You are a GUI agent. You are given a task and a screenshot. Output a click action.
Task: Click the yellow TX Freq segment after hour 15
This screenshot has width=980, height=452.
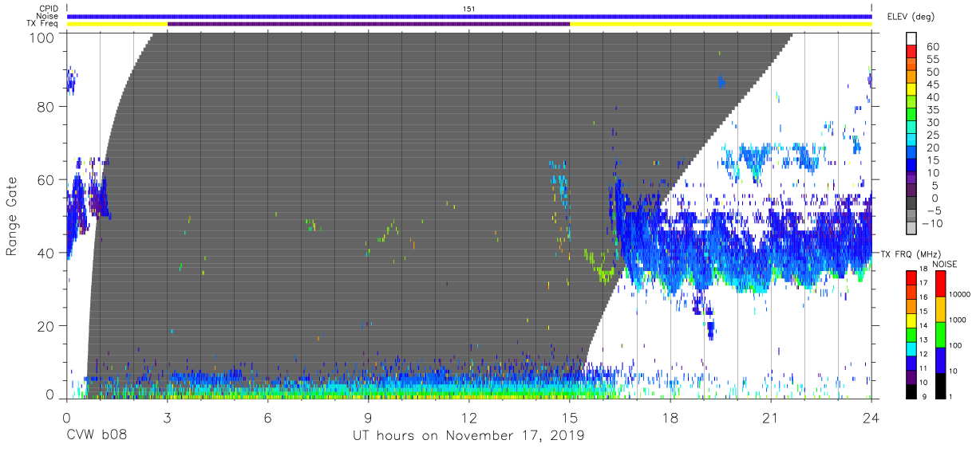coord(721,24)
